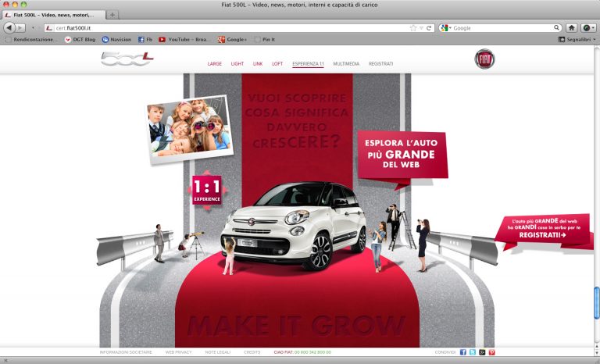Bookmark this page with the star icon
This screenshot has height=364, width=600.
click(x=412, y=27)
